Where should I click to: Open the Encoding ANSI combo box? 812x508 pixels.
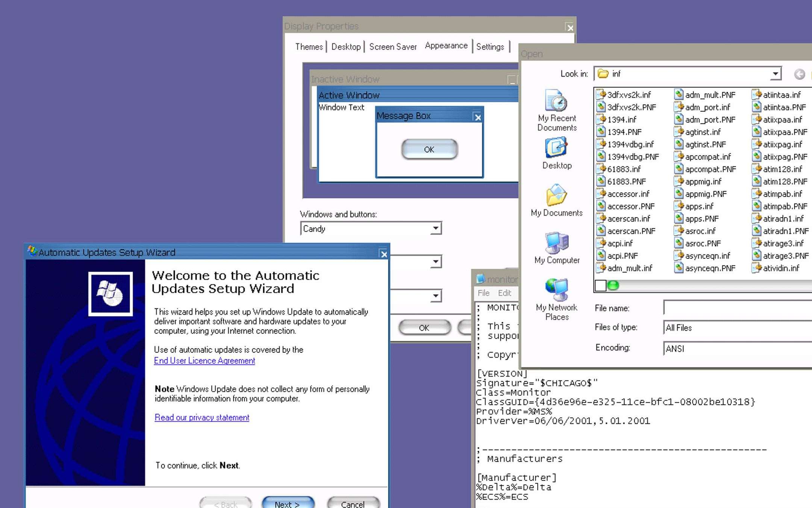click(x=738, y=348)
